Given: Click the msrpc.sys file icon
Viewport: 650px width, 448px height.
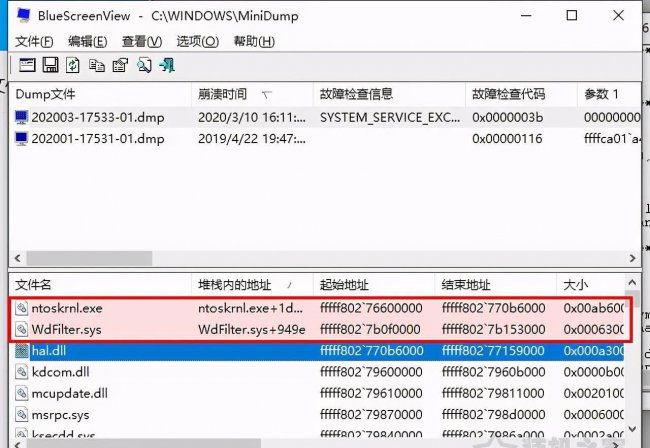Looking at the screenshot, I should [21, 414].
